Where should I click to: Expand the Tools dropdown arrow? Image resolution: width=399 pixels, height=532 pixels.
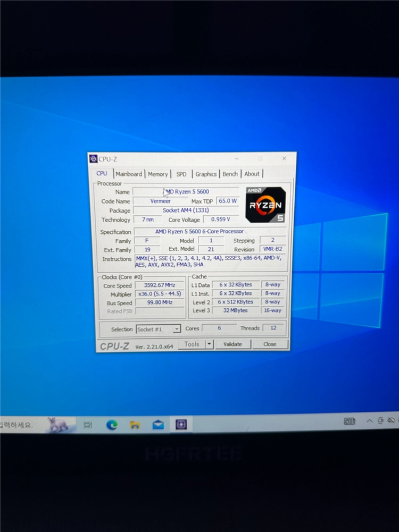tap(210, 344)
